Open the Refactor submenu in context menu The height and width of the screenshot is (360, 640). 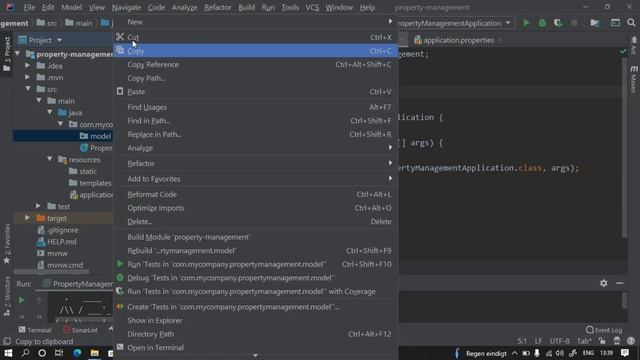[x=255, y=163]
